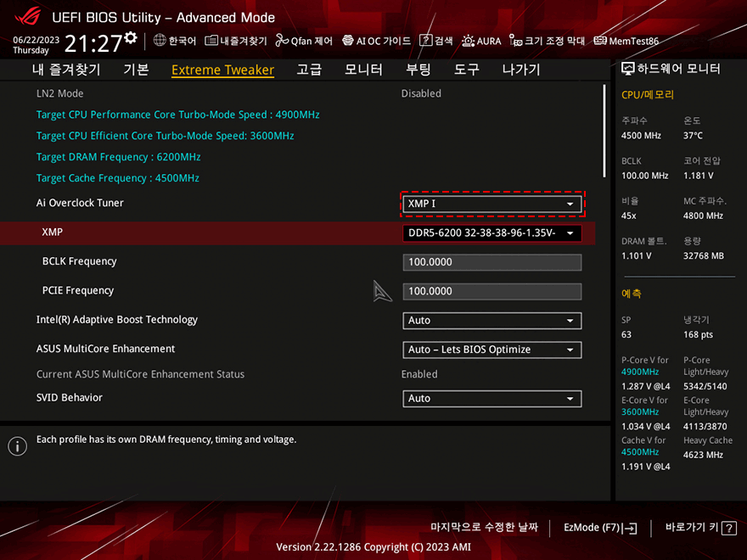The image size is (747, 560).
Task: Click the language globe icon
Action: pyautogui.click(x=160, y=41)
